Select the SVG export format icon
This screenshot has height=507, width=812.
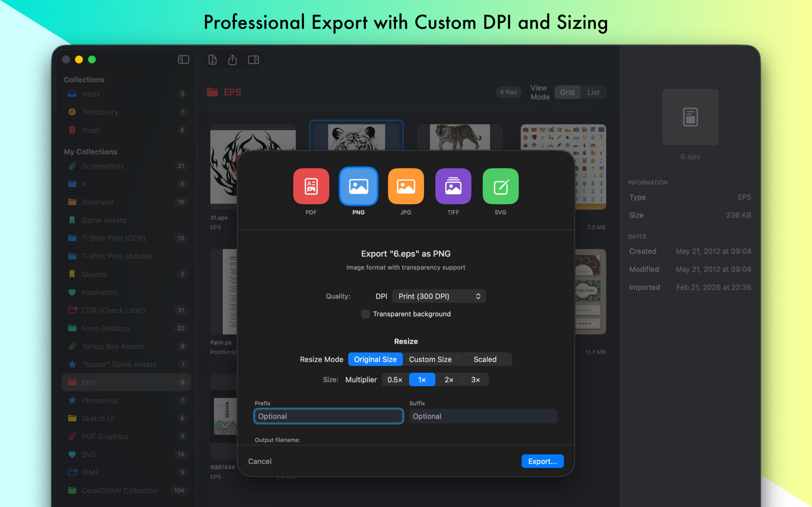coord(500,186)
